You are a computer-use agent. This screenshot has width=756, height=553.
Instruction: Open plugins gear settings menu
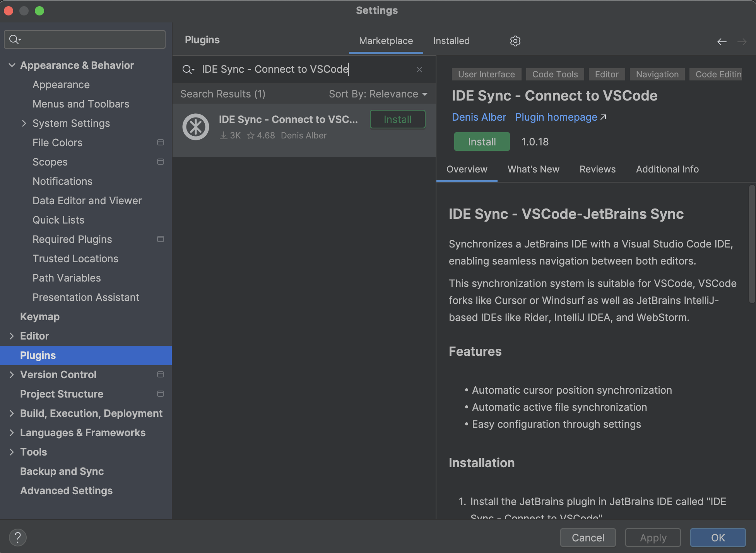pos(515,41)
